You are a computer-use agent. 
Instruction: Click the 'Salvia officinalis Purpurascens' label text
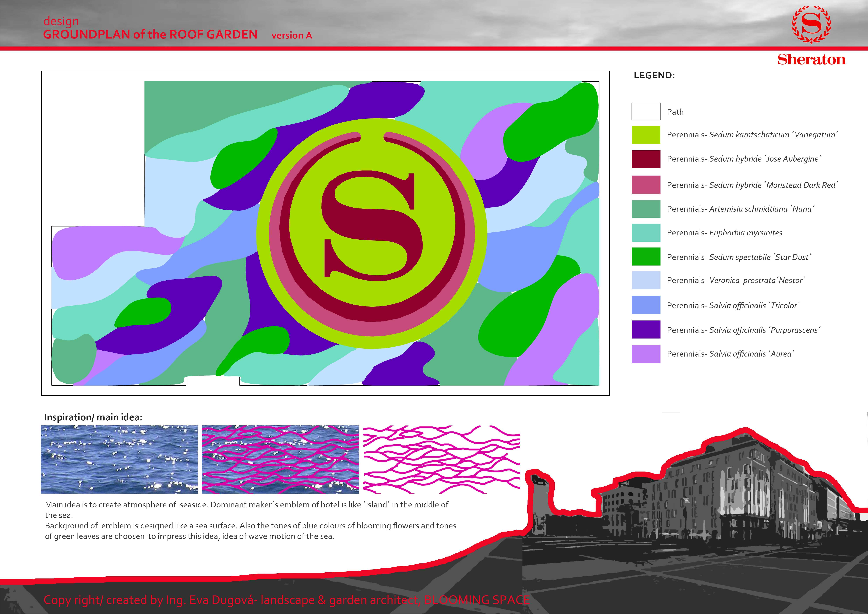(744, 330)
